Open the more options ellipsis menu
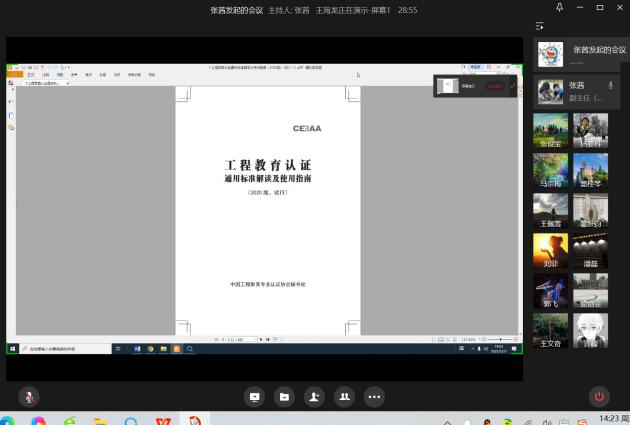 374,396
